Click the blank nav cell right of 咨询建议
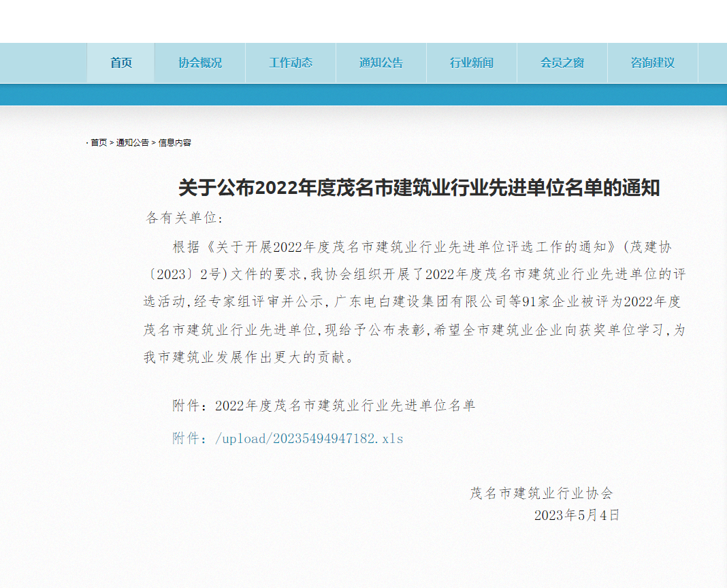The width and height of the screenshot is (727, 588). 712,63
